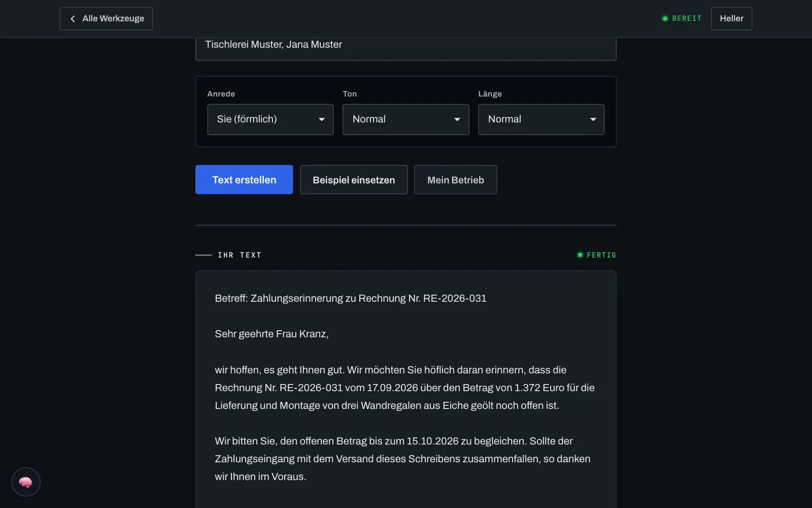This screenshot has height=508, width=812.
Task: Open the Anrede dropdown Sie (förmlich)
Action: click(x=270, y=119)
